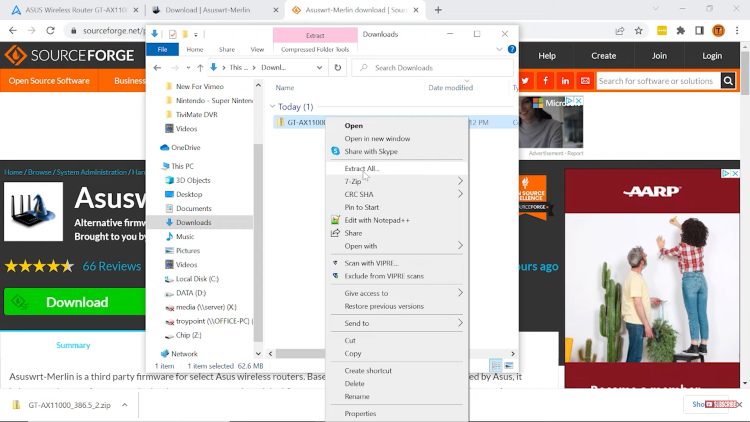This screenshot has width=750, height=422.
Task: Switch to large icons view button
Action: [x=509, y=366]
